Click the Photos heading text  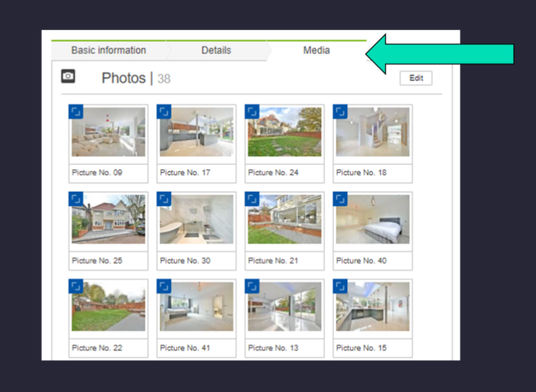point(124,78)
